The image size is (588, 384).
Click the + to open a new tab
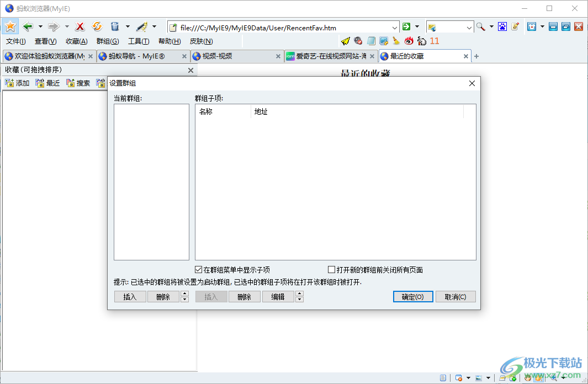pyautogui.click(x=475, y=56)
